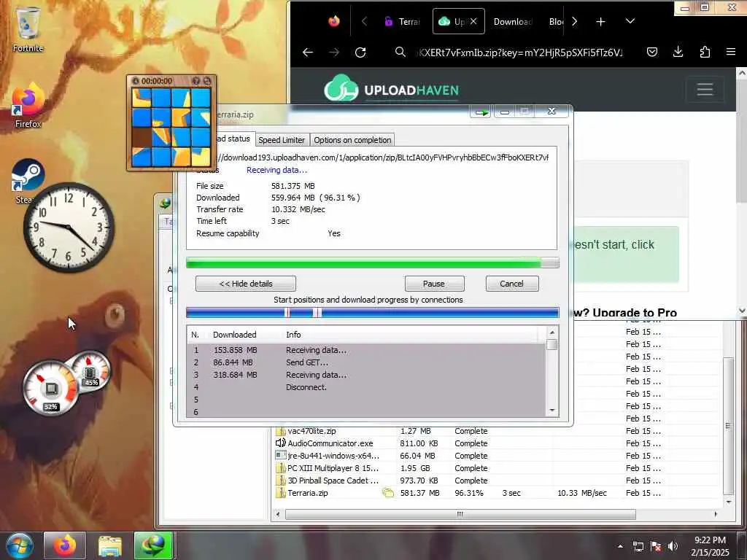Click the Firefox logo icon in browser toolbar
Viewport: 747px width, 560px height.
tap(334, 21)
